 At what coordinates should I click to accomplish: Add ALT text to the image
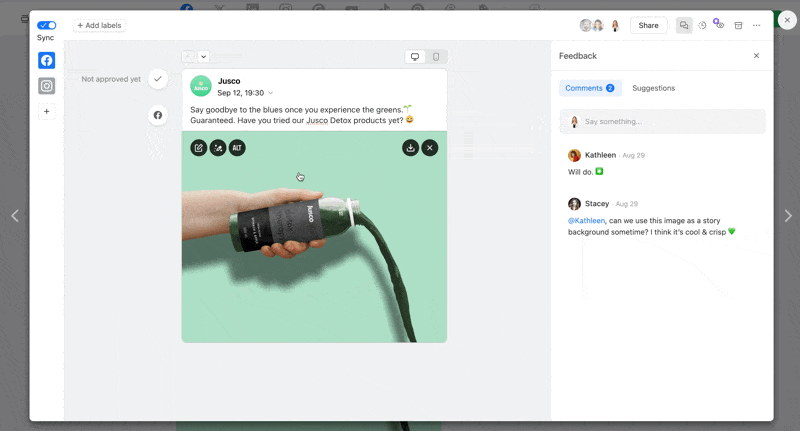237,148
